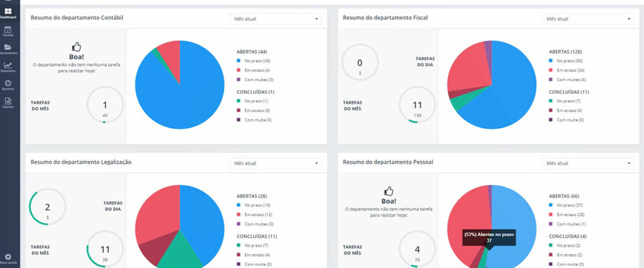The width and height of the screenshot is (644, 268).
Task: Toggle Fiscal legend swatch Em atraso (34)
Action: (x=551, y=70)
